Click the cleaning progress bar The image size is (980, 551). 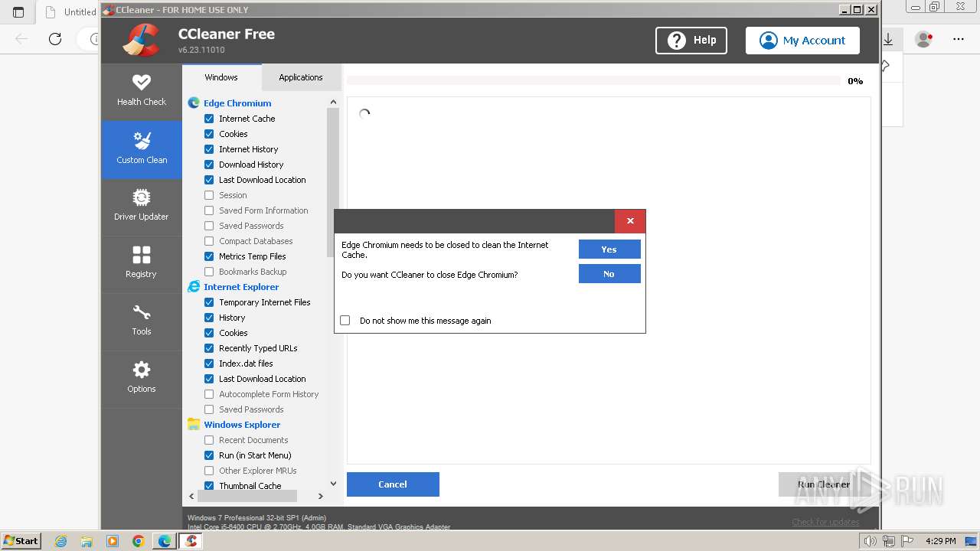[x=594, y=80]
